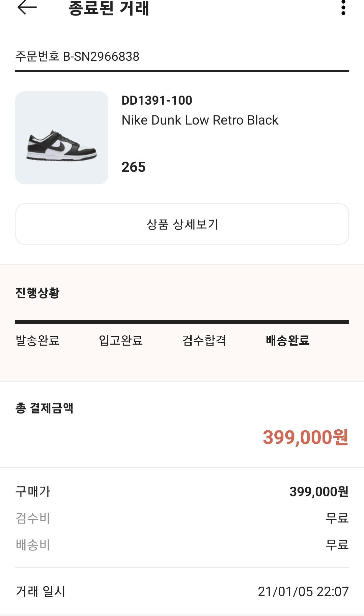Tap the 검수비 inspection fee label
364x616 pixels.
33,518
